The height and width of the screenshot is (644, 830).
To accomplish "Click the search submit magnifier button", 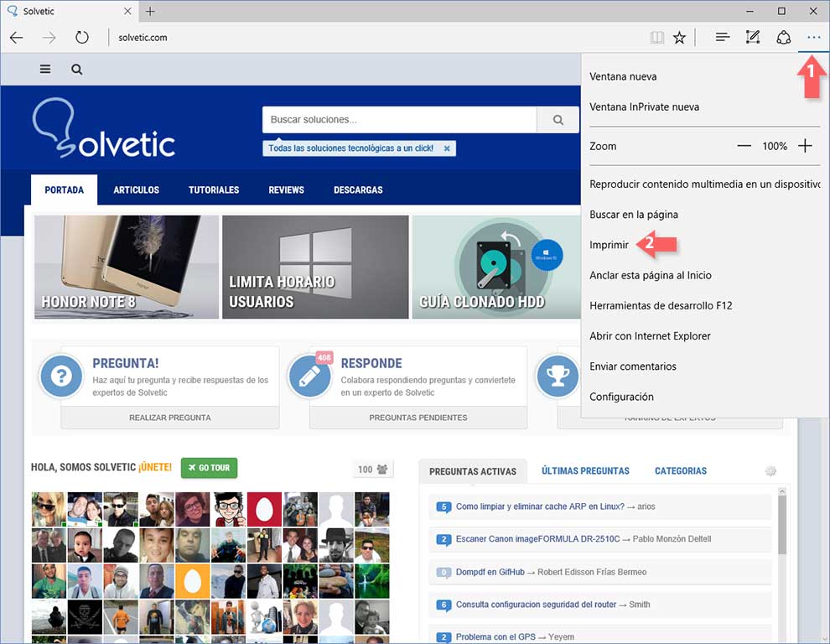I will click(558, 120).
